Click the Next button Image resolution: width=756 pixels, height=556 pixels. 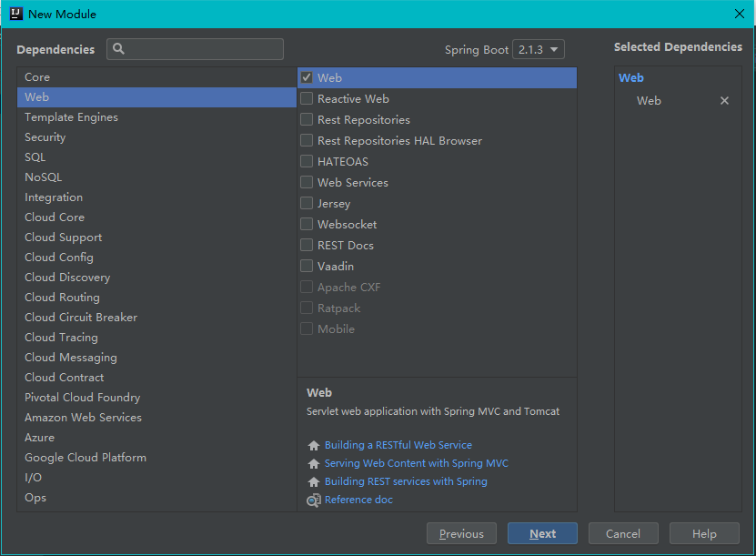pyautogui.click(x=542, y=533)
